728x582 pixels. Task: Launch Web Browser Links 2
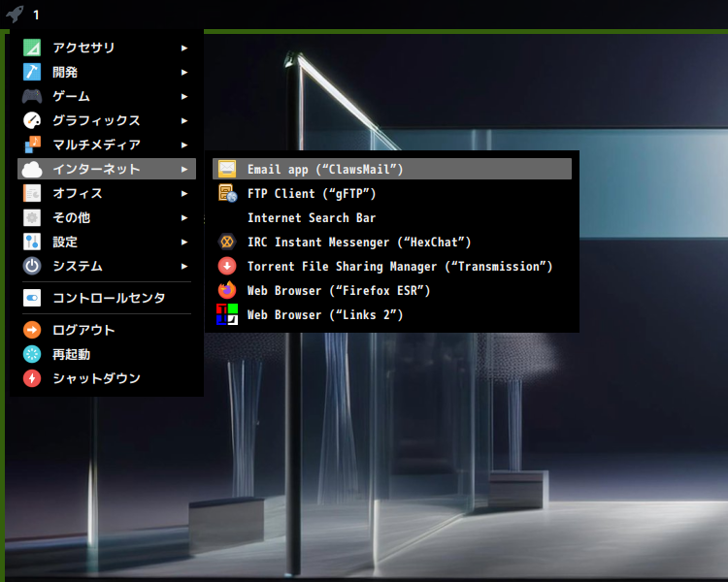(x=392, y=314)
